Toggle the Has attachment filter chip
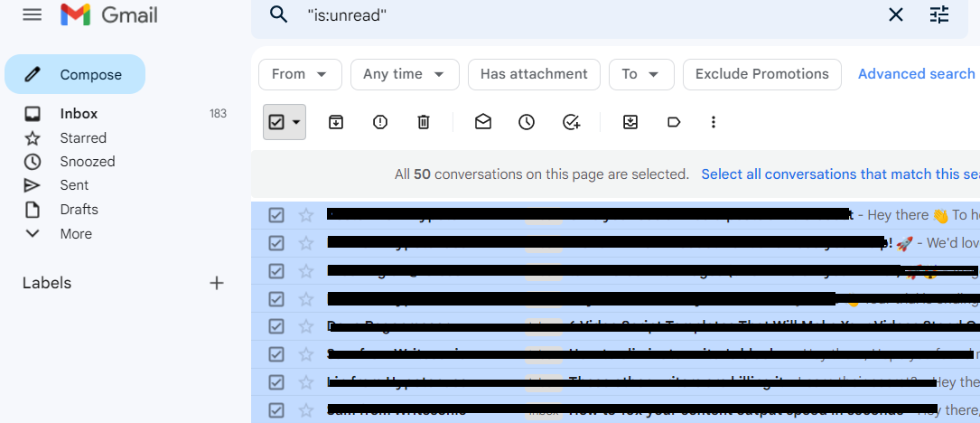This screenshot has width=980, height=423. point(534,74)
